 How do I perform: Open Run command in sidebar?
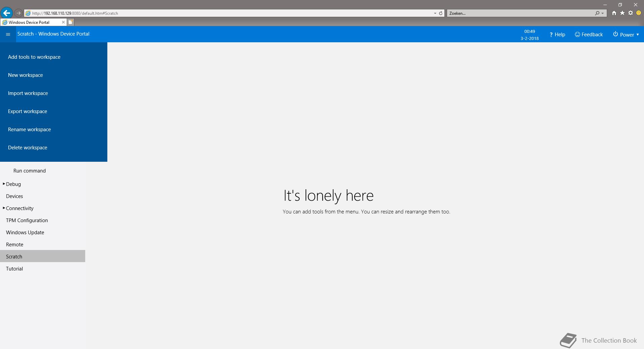[30, 171]
